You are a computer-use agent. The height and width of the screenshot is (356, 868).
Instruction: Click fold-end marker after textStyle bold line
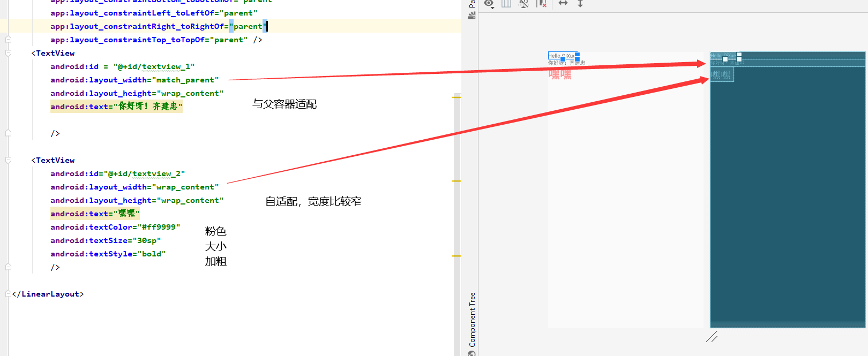coord(8,267)
